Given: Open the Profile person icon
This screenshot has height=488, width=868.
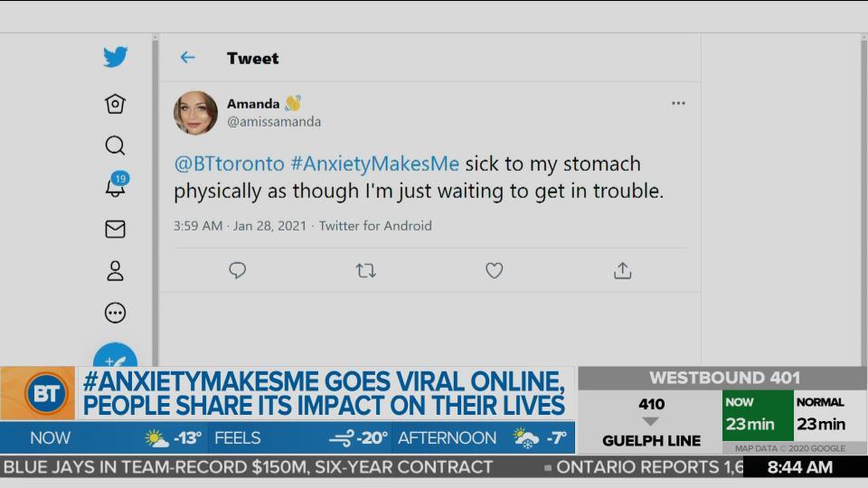Looking at the screenshot, I should pos(115,271).
